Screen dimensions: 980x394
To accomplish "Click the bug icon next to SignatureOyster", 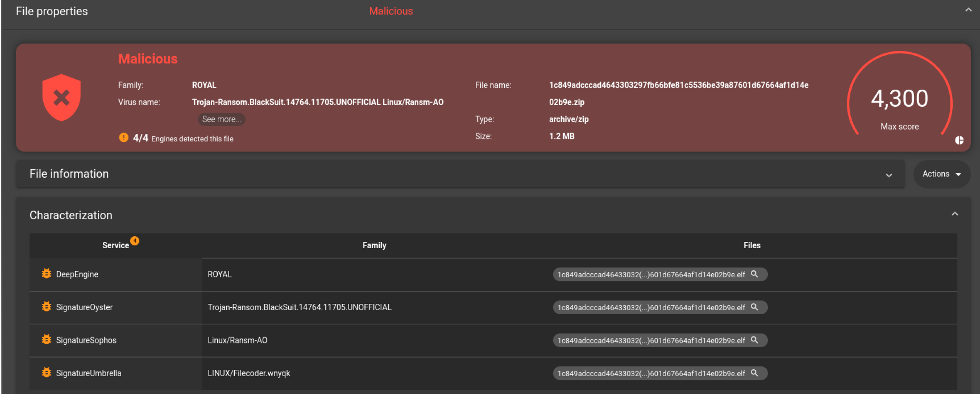I will pos(47,306).
